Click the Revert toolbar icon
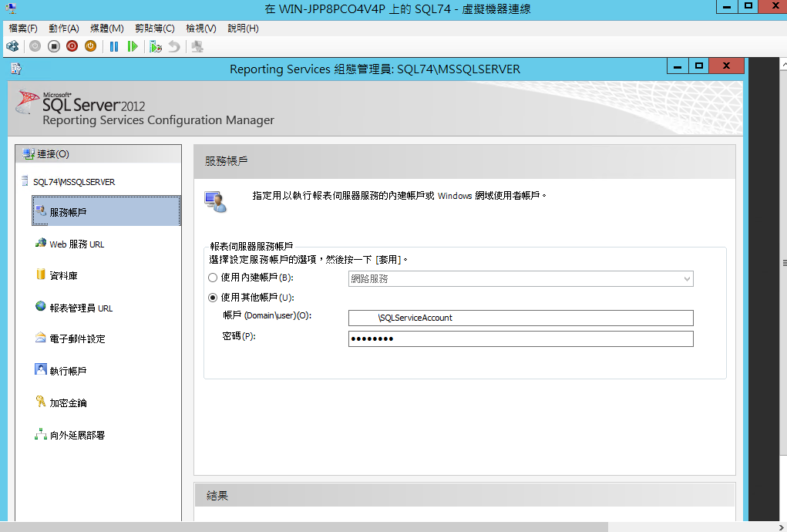 tap(173, 47)
